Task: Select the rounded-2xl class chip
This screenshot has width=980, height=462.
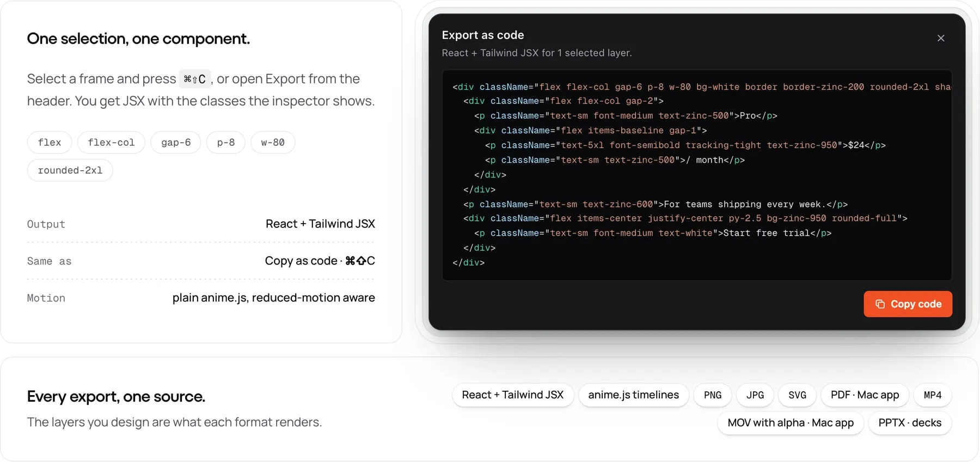Action: click(70, 170)
